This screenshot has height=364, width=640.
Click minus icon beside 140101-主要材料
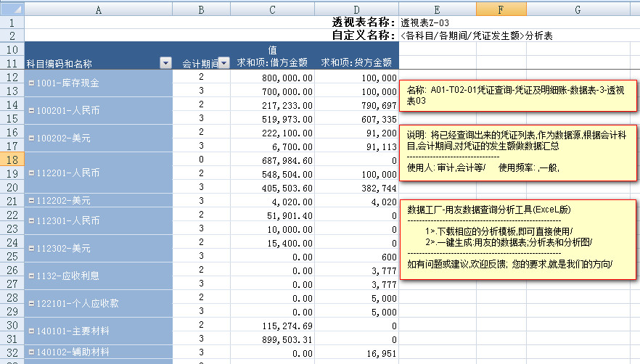pos(30,331)
